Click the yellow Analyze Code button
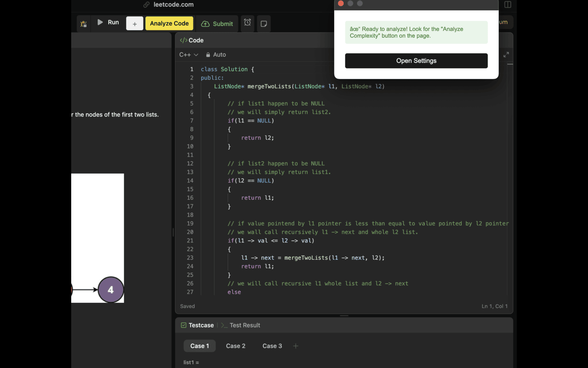 169,23
